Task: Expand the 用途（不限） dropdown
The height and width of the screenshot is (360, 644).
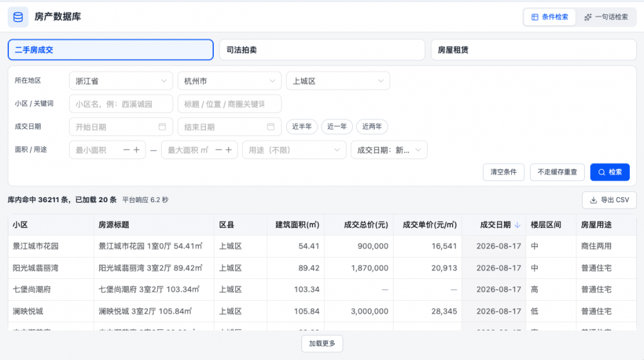Action: click(x=294, y=150)
